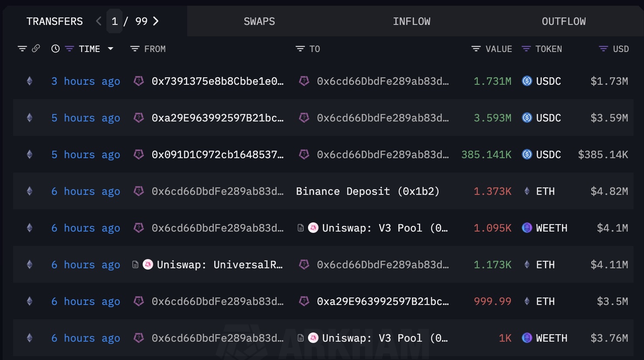
Task: Click the Ethereum chain icon in first row
Action: click(x=30, y=81)
